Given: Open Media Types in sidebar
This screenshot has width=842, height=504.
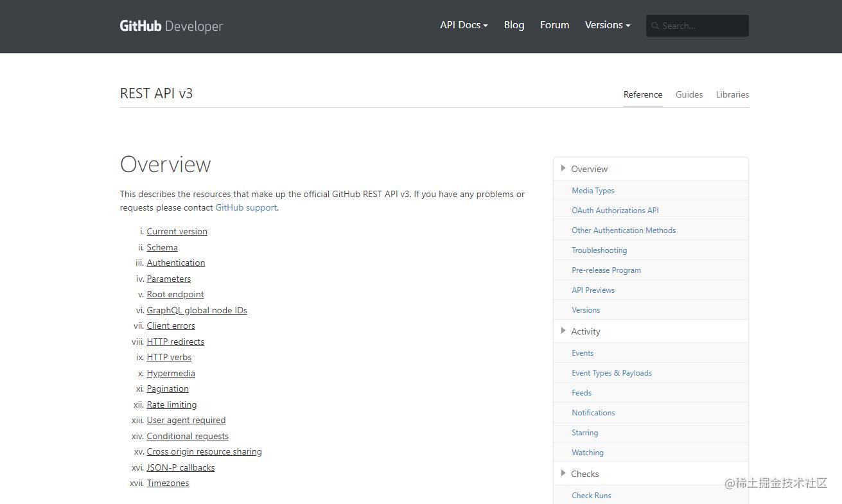Looking at the screenshot, I should [x=593, y=191].
